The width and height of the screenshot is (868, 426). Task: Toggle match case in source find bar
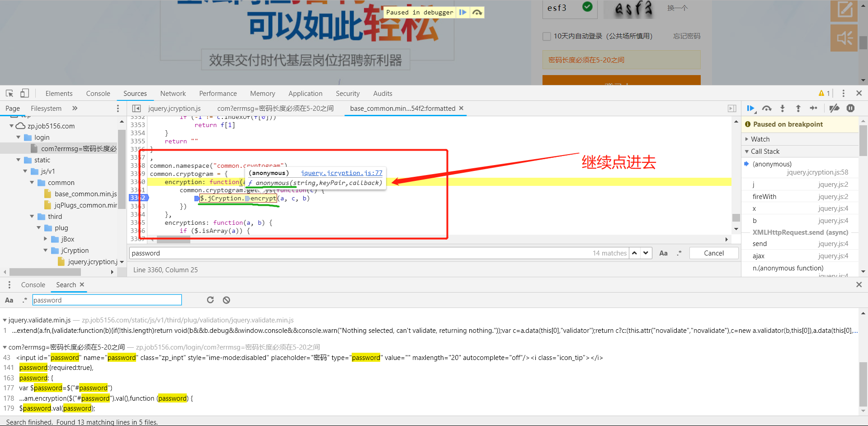point(663,253)
